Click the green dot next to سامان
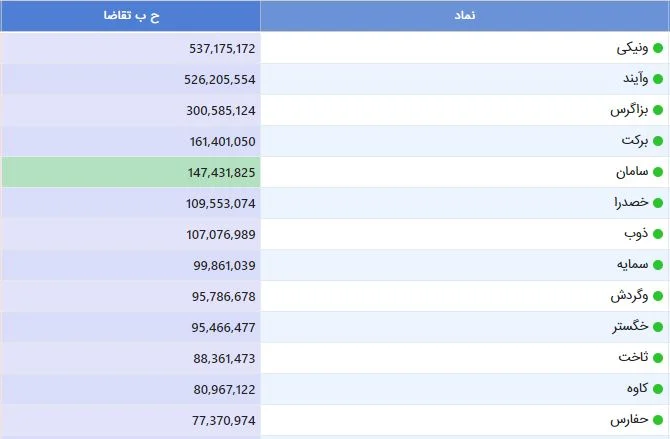This screenshot has height=439, width=670. point(658,172)
